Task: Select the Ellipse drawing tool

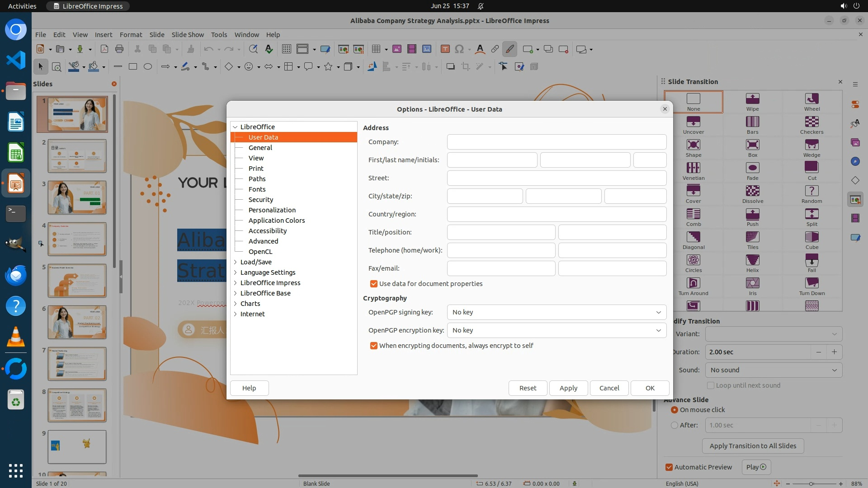Action: pos(147,67)
